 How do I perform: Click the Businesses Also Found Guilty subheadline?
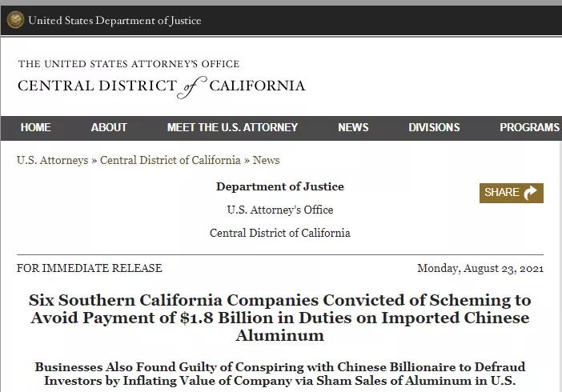280,374
